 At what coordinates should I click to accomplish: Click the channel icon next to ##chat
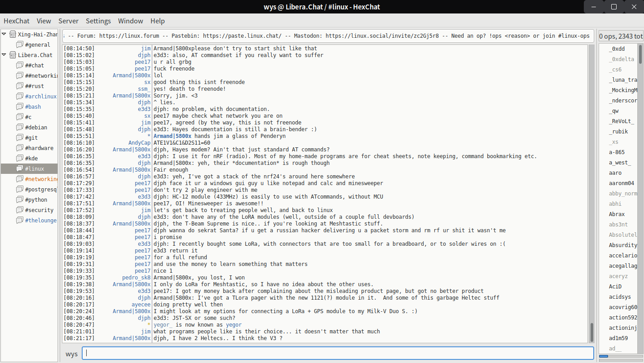[19, 65]
